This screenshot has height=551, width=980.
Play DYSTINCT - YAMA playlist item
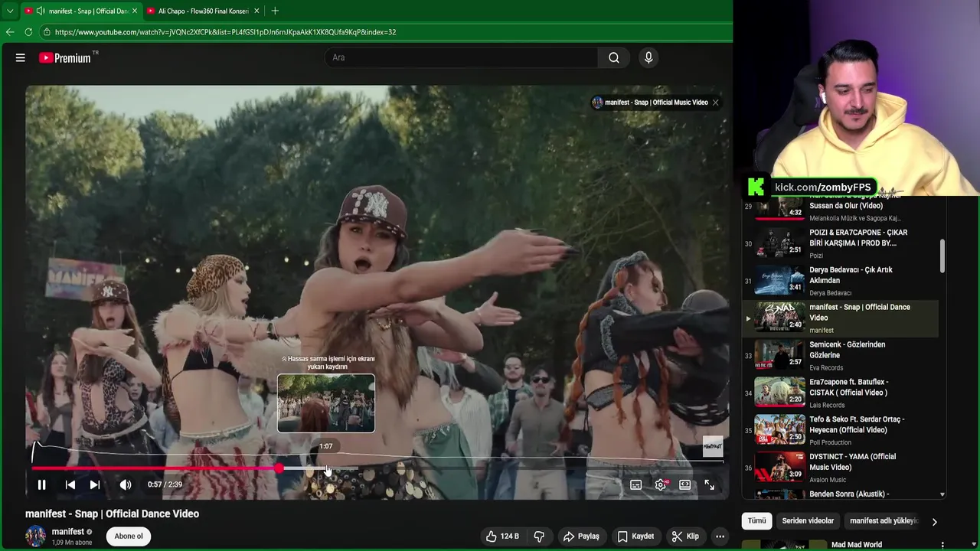tap(841, 468)
